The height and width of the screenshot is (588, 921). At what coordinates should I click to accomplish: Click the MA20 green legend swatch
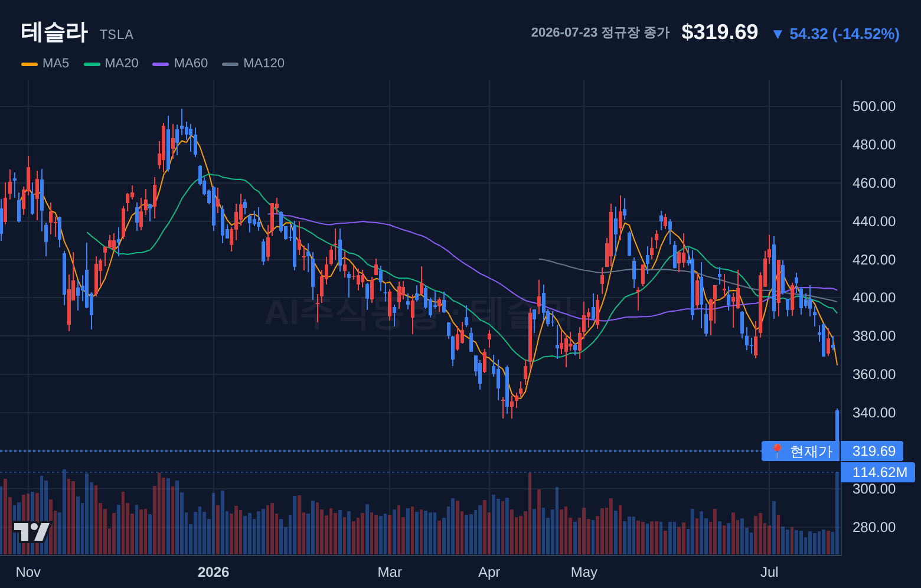pyautogui.click(x=92, y=64)
